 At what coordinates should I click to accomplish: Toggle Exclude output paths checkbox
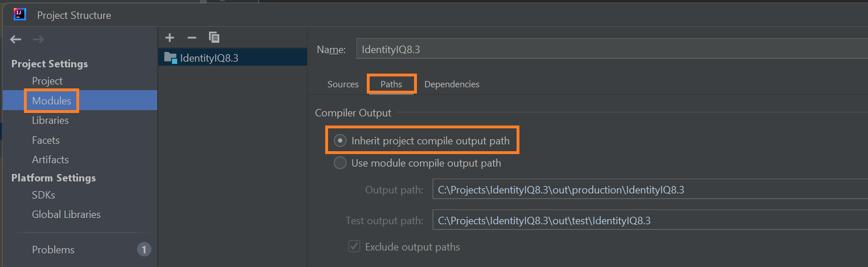click(354, 247)
